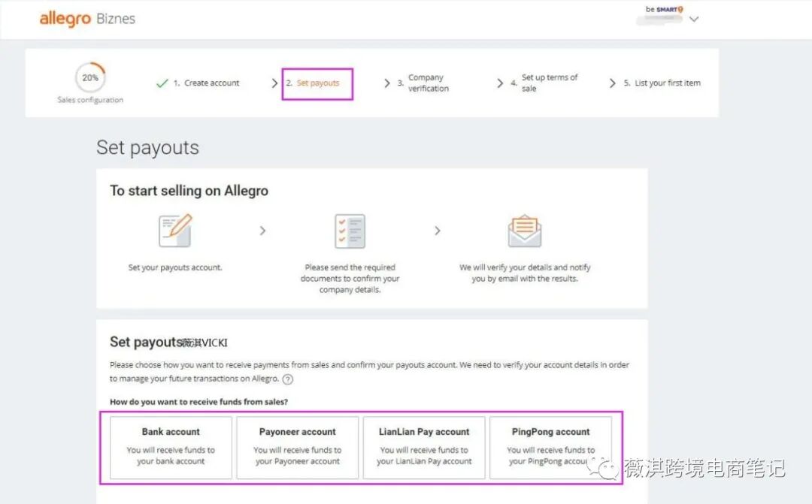
Task: Open step 5 List your first item
Action: point(662,83)
